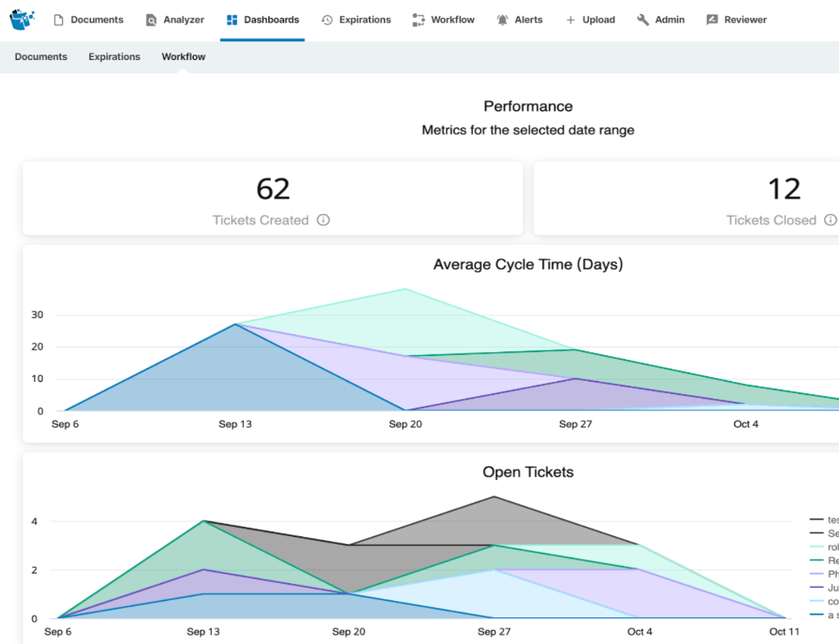Viewport: 839px width, 644px height.
Task: Click the Dashboards grid icon
Action: pos(232,20)
